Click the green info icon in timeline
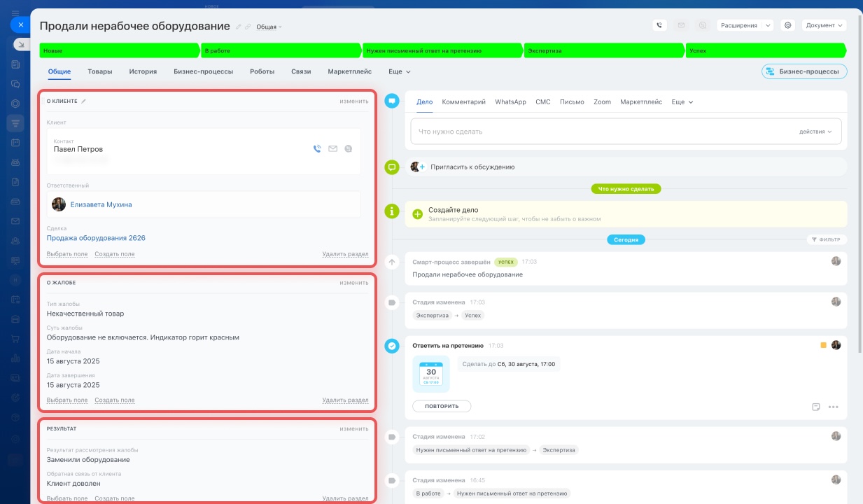863x504 pixels. (392, 211)
